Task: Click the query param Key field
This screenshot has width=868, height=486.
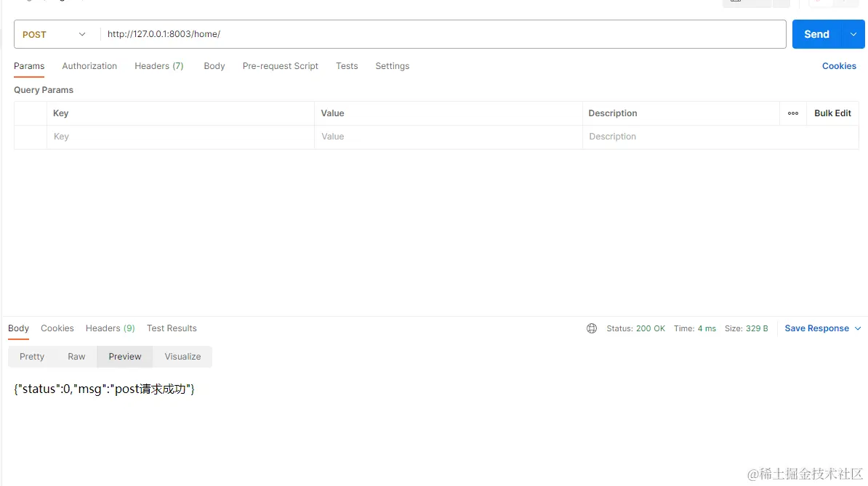Action: tap(180, 137)
